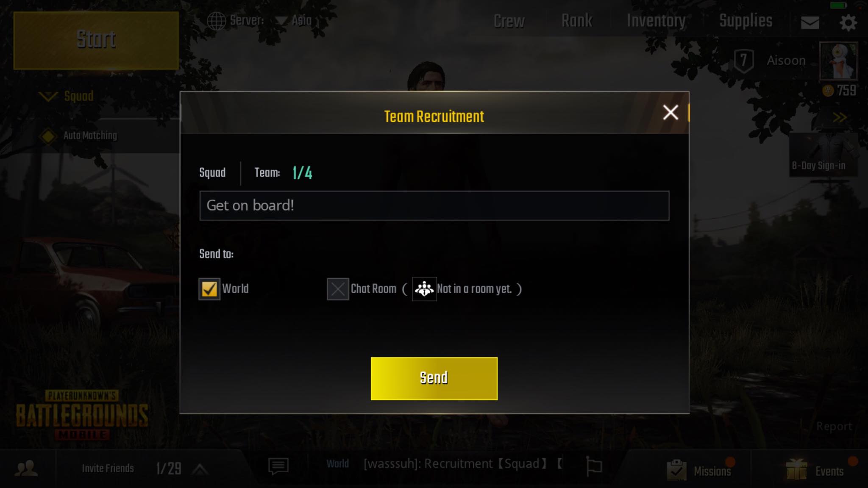Image resolution: width=868 pixels, height=488 pixels.
Task: Open Events gift box icon
Action: click(x=796, y=469)
